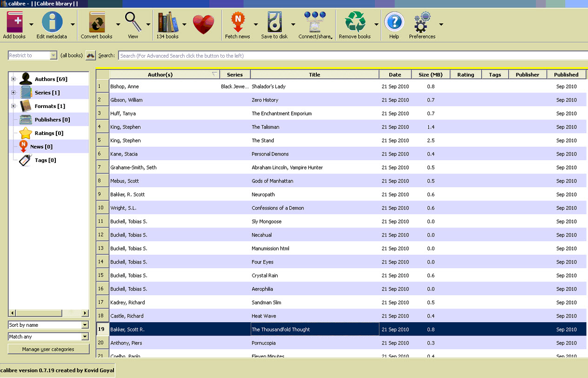Open Convert books dropdown arrow
Image resolution: width=588 pixels, height=378 pixels.
tap(118, 24)
